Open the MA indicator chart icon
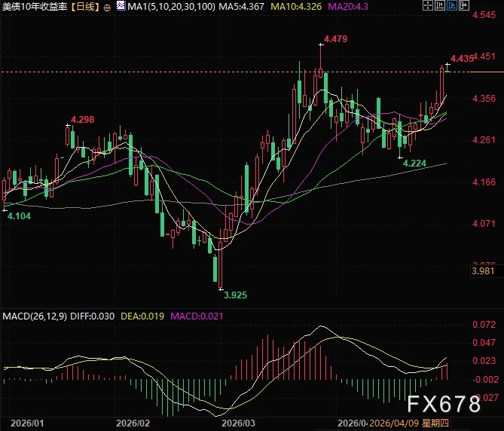Viewport: 504px width, 431px height. (121, 6)
